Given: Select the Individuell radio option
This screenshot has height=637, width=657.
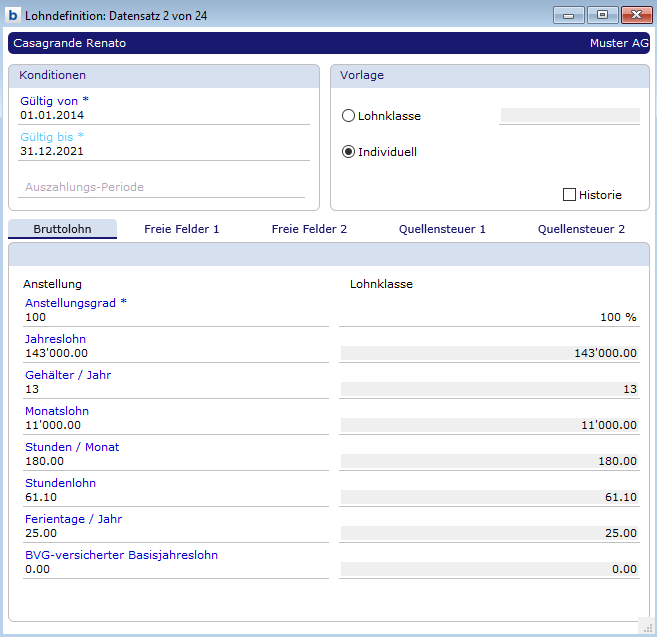Looking at the screenshot, I should pos(348,152).
